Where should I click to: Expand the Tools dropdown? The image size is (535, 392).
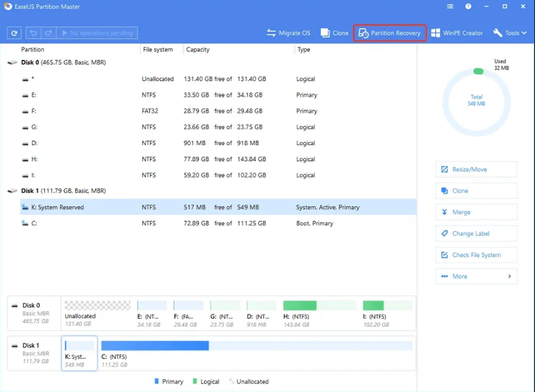coord(510,33)
